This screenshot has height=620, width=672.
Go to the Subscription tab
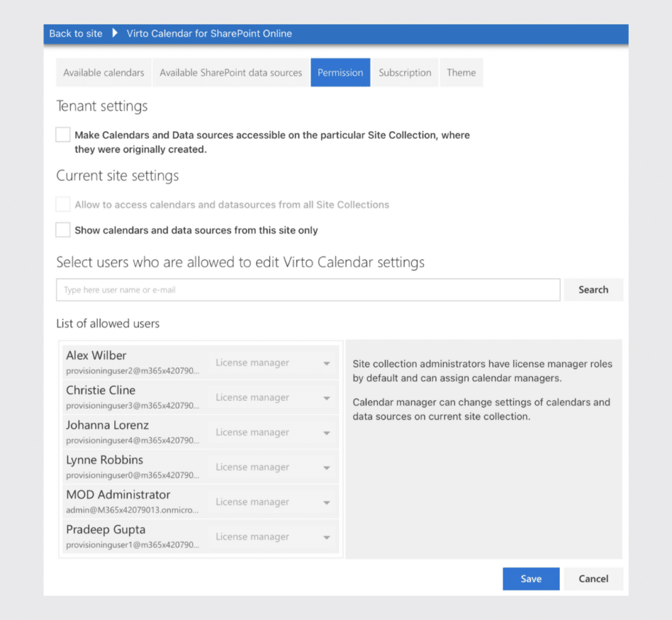pyautogui.click(x=405, y=72)
